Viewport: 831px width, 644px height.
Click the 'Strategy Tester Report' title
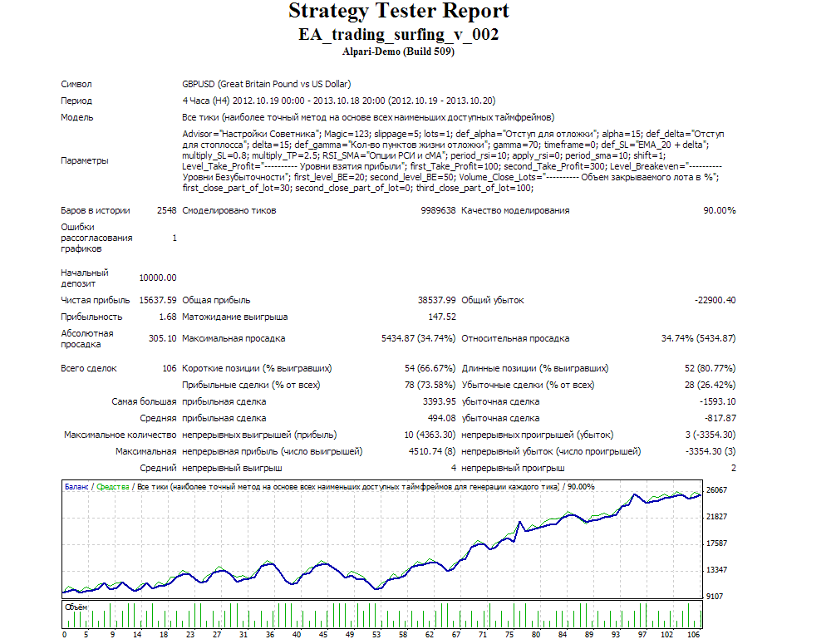[399, 11]
